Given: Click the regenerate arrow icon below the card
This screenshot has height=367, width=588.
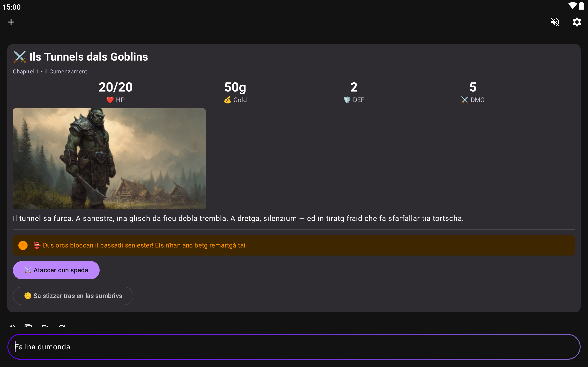Looking at the screenshot, I should (62, 325).
